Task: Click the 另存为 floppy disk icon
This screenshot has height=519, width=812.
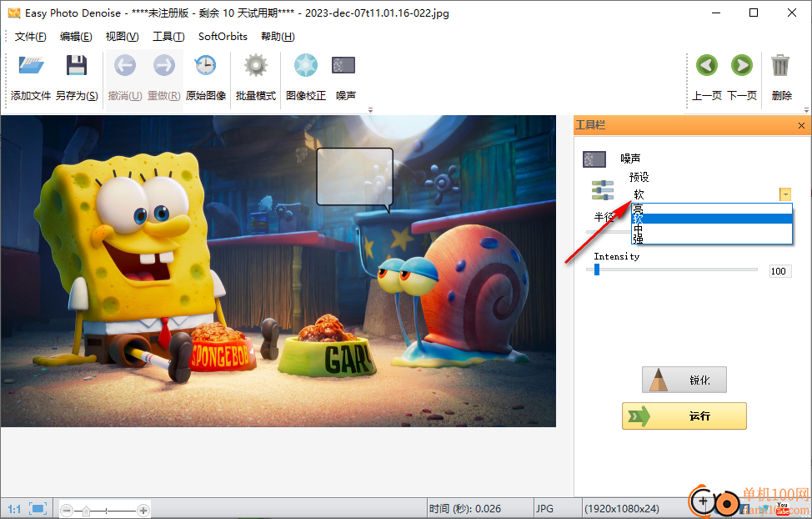Action: 77,65
